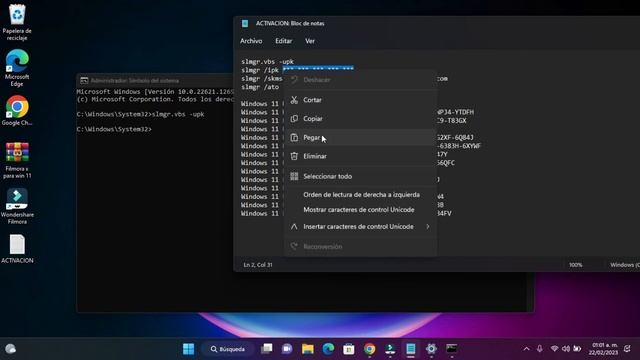Click the 100% zoom level in status bar
The height and width of the screenshot is (360, 640).
pyautogui.click(x=576, y=265)
